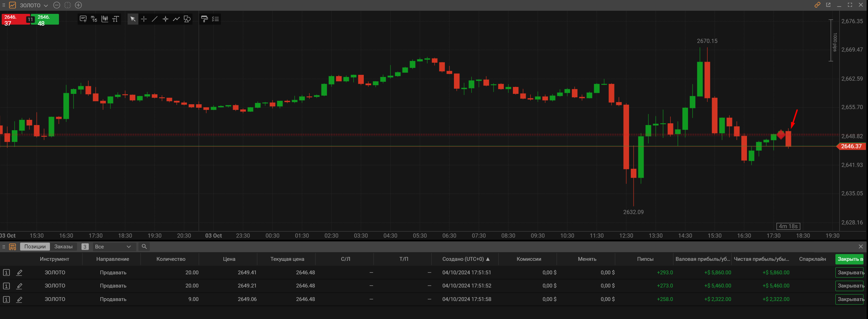868x319 pixels.
Task: Click the 2632.09 low price label
Action: pyautogui.click(x=633, y=212)
